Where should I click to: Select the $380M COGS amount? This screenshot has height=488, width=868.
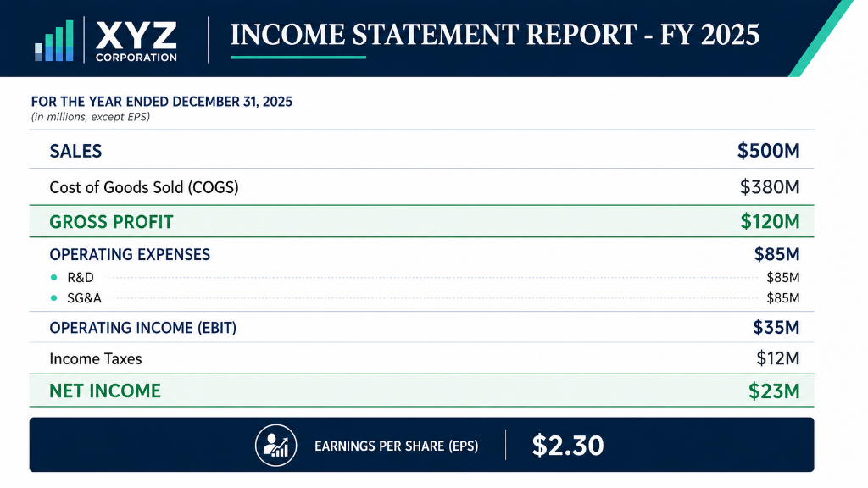(770, 187)
